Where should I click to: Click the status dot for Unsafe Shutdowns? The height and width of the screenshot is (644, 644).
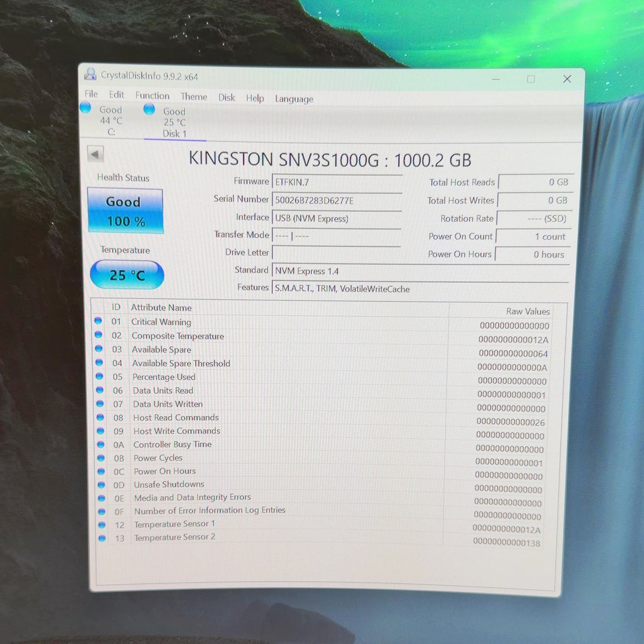pyautogui.click(x=101, y=485)
